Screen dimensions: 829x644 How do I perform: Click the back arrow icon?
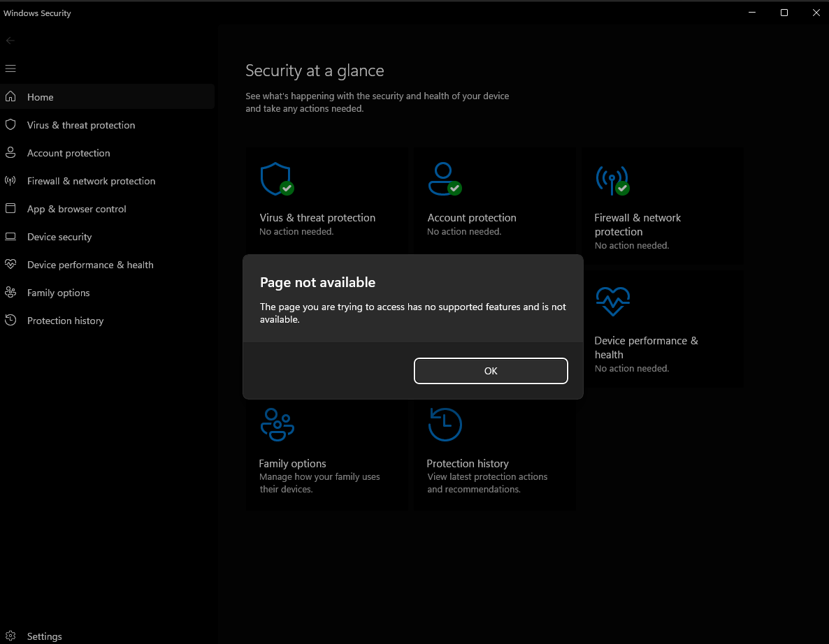[10, 41]
